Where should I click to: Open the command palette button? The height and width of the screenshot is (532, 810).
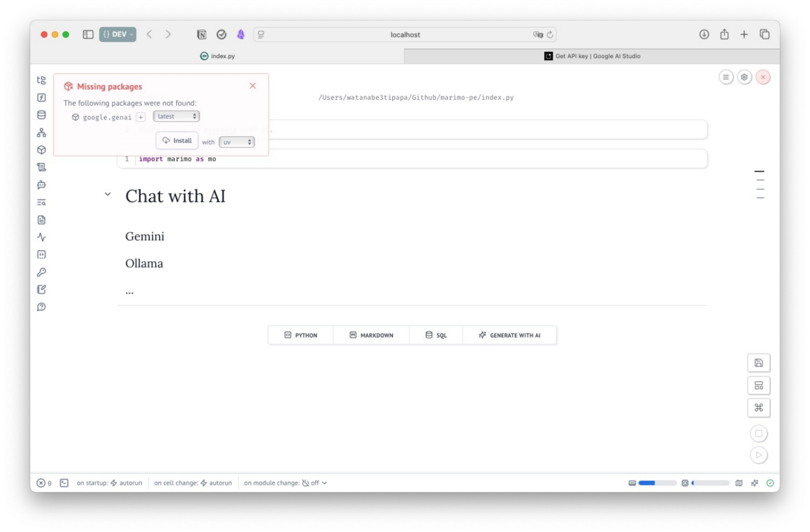[759, 408]
